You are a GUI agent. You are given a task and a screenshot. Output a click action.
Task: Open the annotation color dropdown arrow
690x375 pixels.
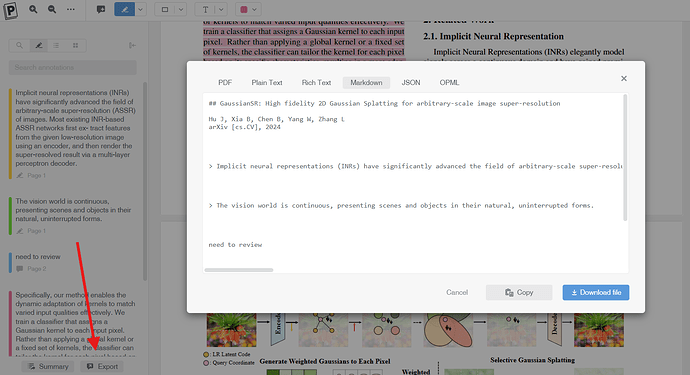254,9
